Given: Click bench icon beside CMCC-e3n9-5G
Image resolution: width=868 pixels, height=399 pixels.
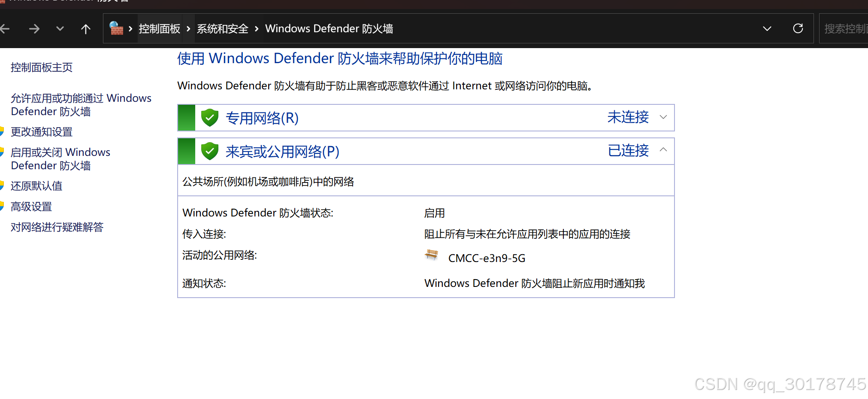Looking at the screenshot, I should (x=432, y=255).
